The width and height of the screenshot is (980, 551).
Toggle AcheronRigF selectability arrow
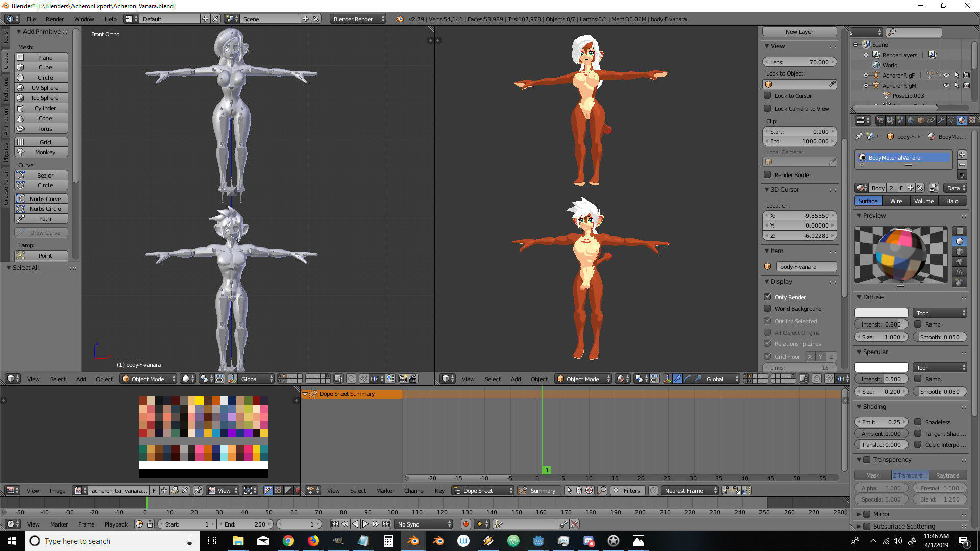(957, 75)
